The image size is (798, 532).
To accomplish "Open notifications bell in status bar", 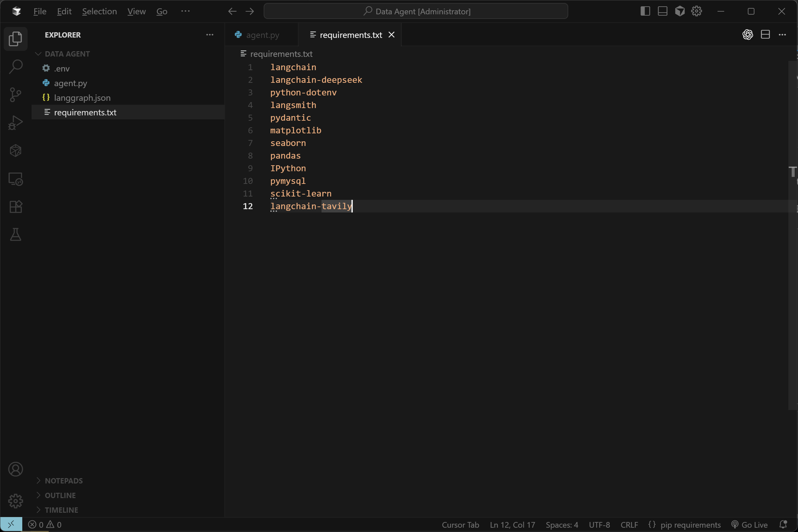I will point(783,525).
